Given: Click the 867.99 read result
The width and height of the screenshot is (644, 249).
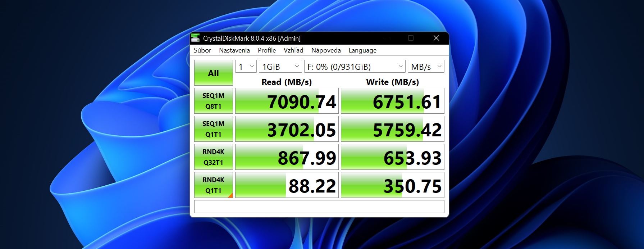Looking at the screenshot, I should 287,157.
